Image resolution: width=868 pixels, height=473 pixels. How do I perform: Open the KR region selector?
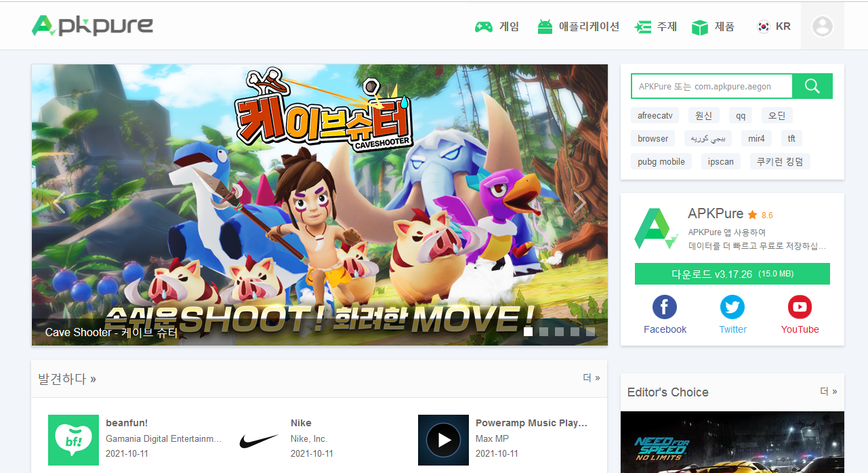(773, 26)
